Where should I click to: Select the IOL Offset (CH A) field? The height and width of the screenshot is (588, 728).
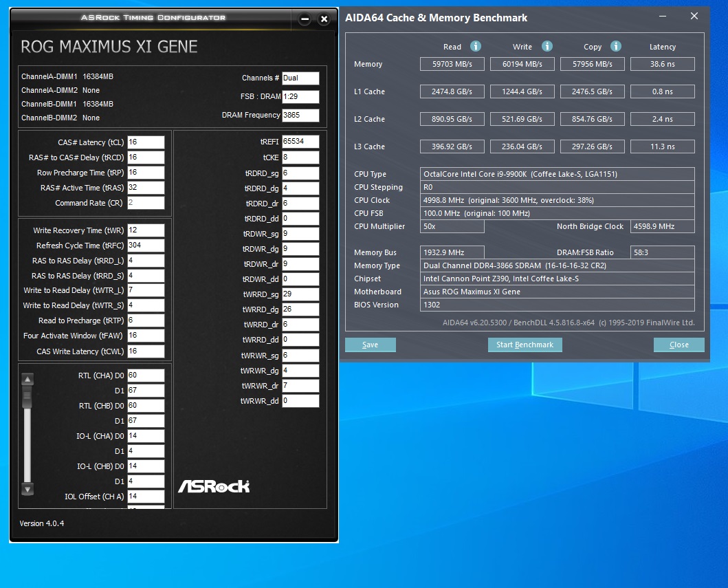(x=146, y=496)
